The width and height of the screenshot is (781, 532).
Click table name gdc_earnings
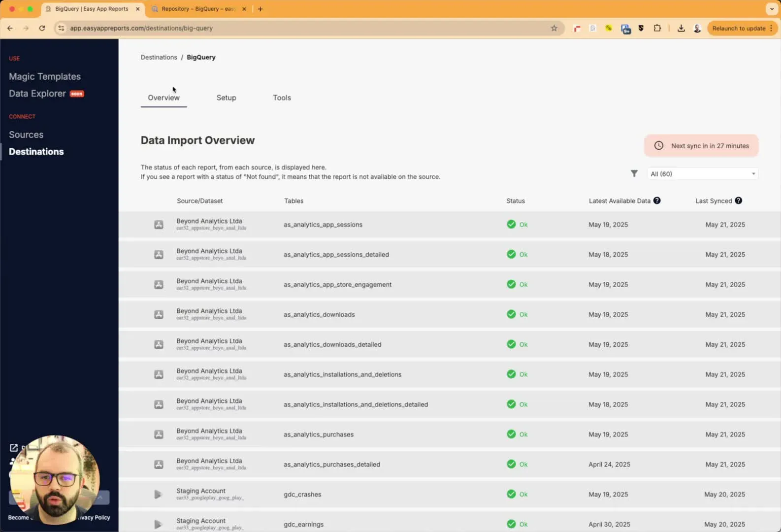pos(303,524)
